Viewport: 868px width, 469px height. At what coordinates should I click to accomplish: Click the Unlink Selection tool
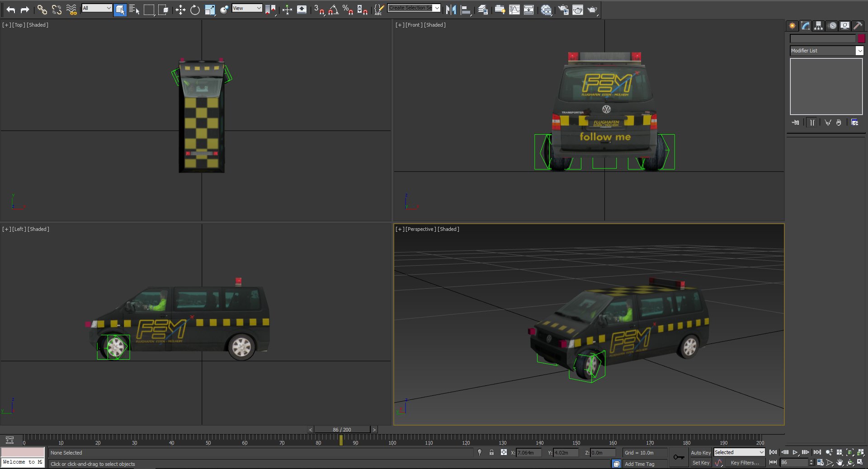57,9
